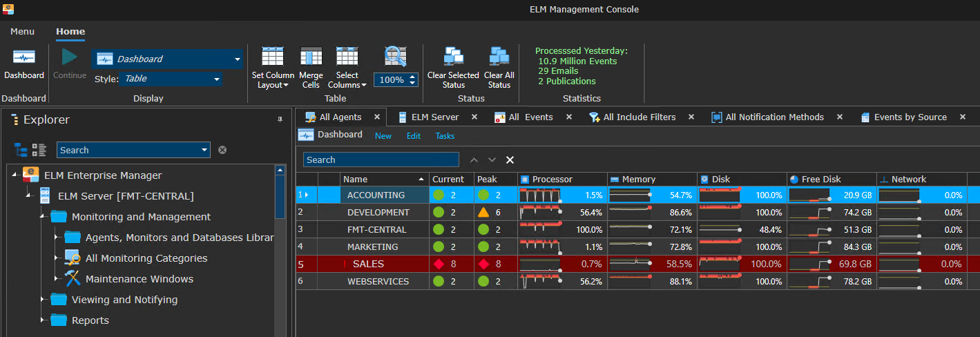The width and height of the screenshot is (980, 337).
Task: Click the Edit link
Action: [414, 136]
